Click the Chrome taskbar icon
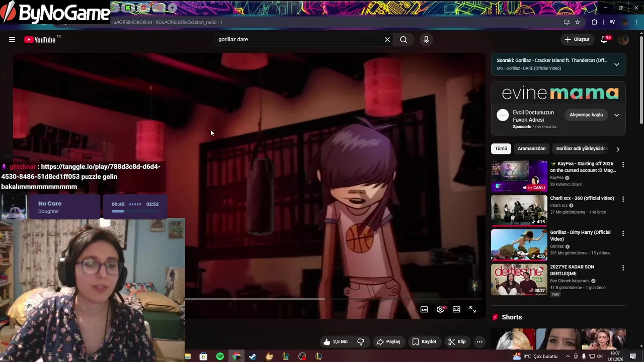644x362 pixels. tap(236, 356)
